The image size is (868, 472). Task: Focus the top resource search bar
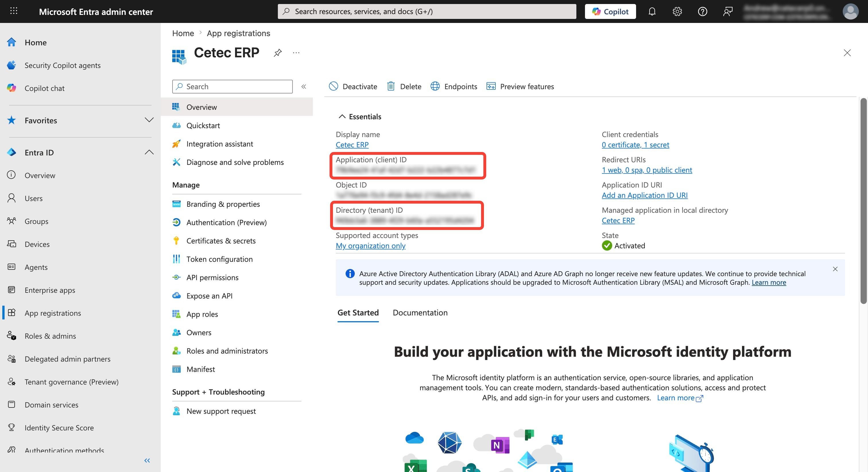click(x=427, y=11)
